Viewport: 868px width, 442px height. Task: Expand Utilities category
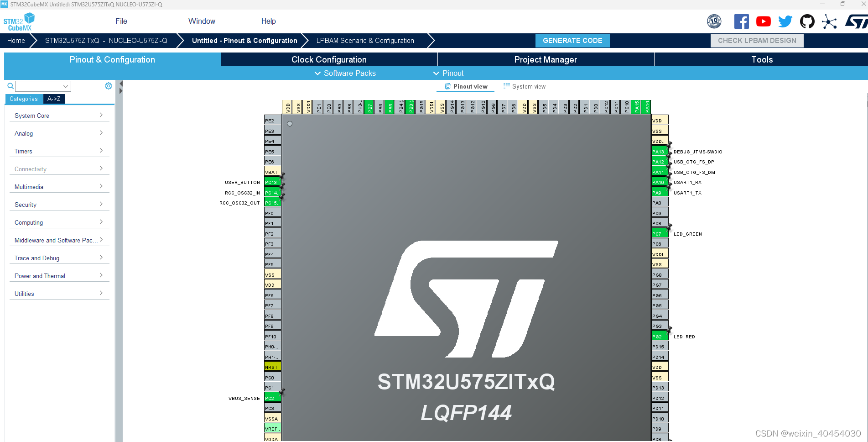[59, 294]
